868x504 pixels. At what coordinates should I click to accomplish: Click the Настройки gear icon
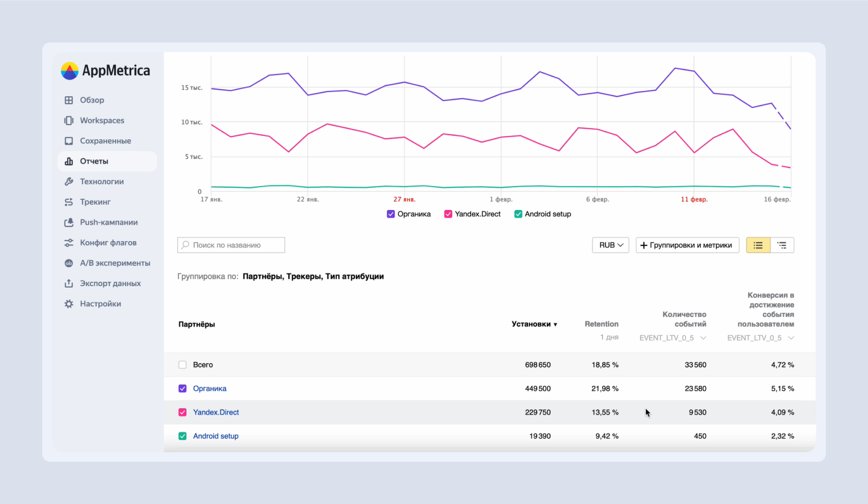(x=69, y=304)
